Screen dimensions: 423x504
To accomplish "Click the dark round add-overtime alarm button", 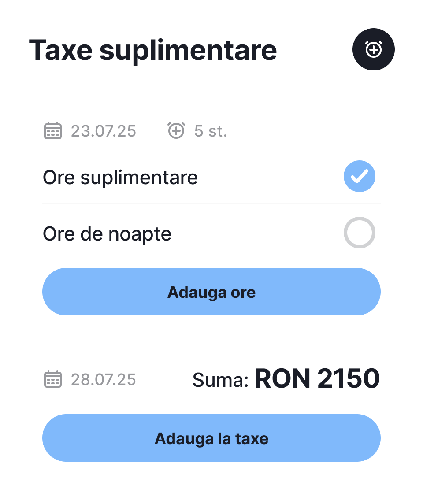I will coord(373,49).
